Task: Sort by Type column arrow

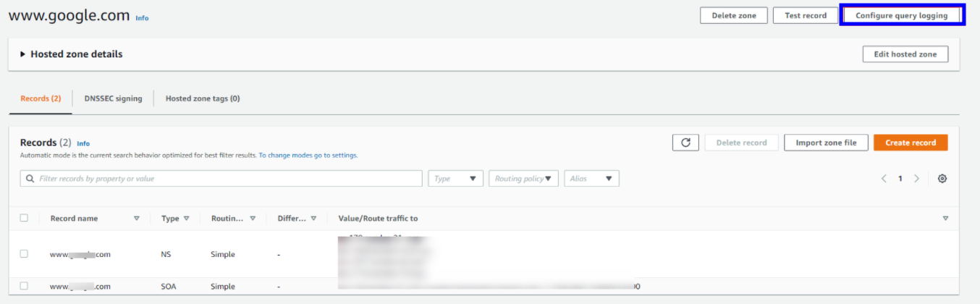Action: pos(186,218)
